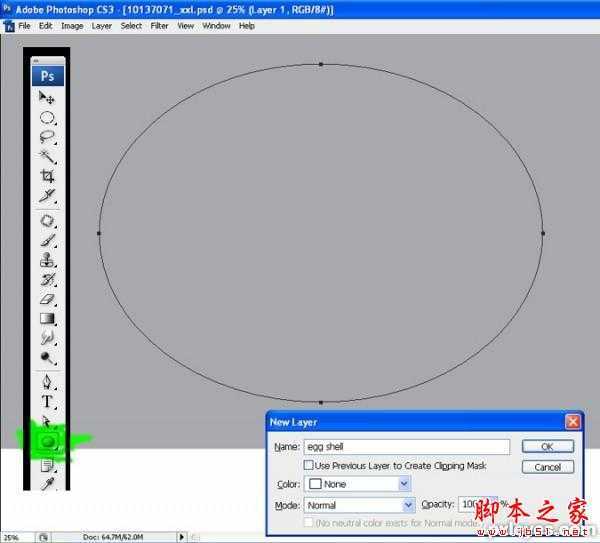The width and height of the screenshot is (600, 543).
Task: Confirm New Layer with OK
Action: [x=548, y=447]
